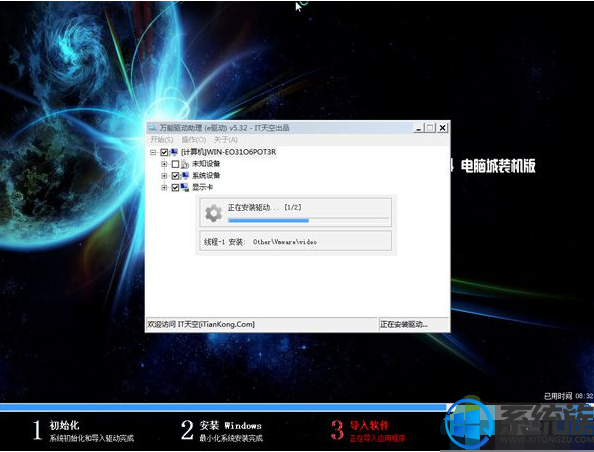Uncheck the computer WIN-EO31O6POT3R checkbox
The image size is (594, 452).
coord(164,152)
